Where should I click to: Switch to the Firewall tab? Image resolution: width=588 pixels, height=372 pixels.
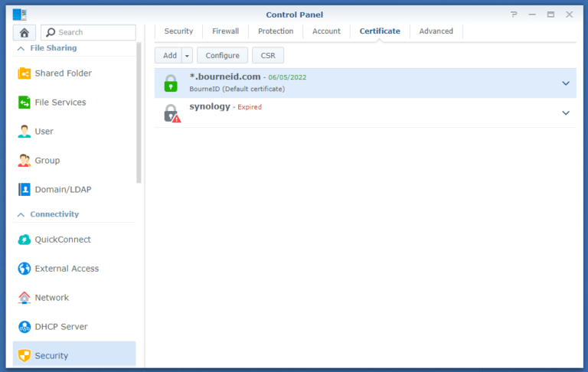(225, 31)
